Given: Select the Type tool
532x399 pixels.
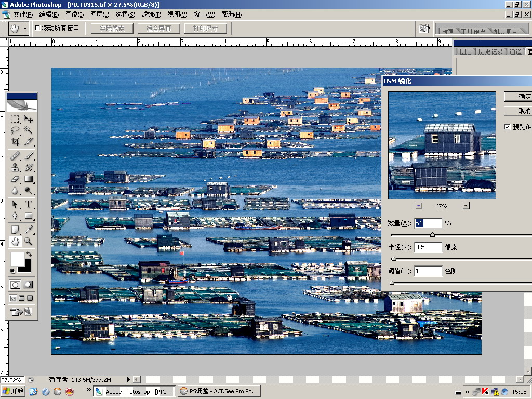Looking at the screenshot, I should 29,204.
